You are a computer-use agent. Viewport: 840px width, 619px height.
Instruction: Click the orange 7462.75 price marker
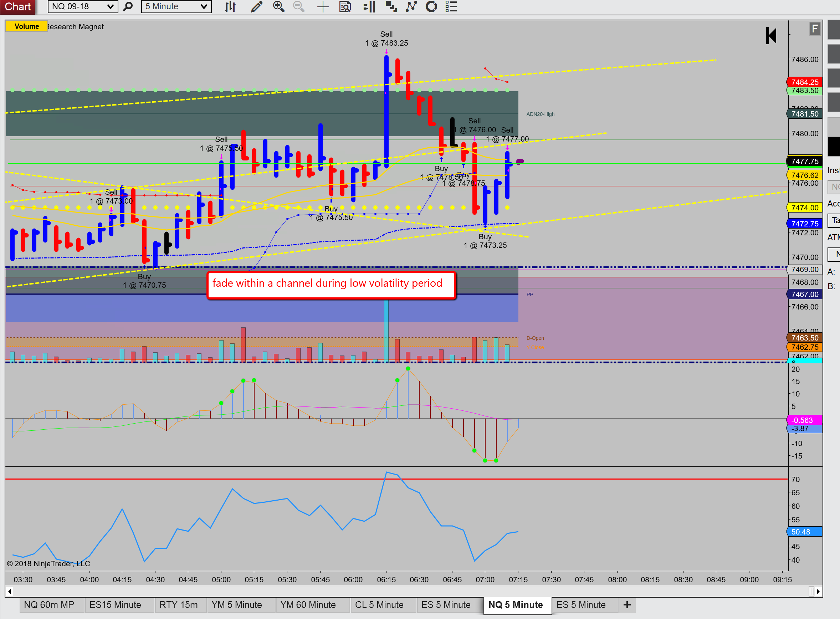[x=804, y=347]
